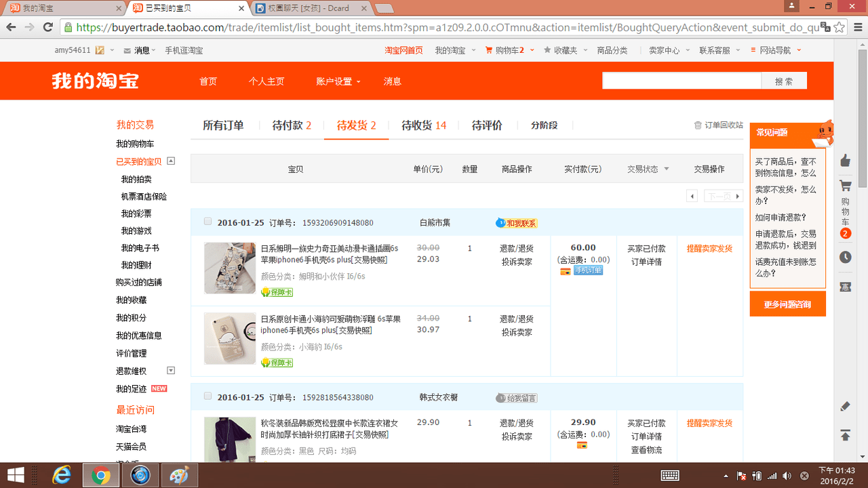868x488 pixels.
Task: Reload the page with the refresh icon
Action: tap(48, 27)
